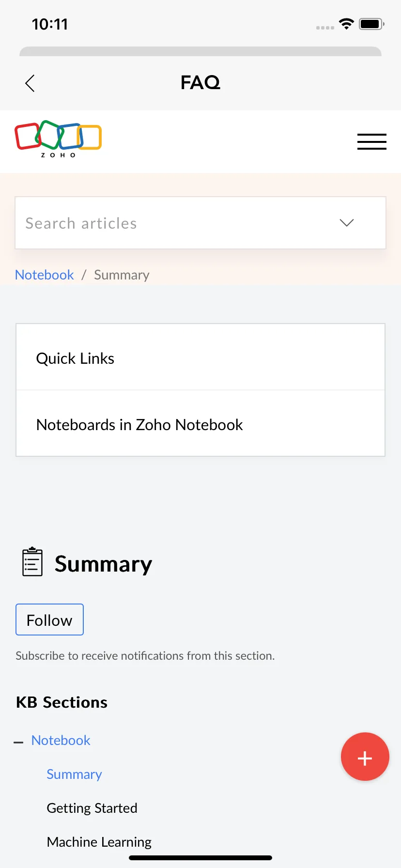Open Getting Started section
Screen dimensions: 401x868
click(x=92, y=808)
